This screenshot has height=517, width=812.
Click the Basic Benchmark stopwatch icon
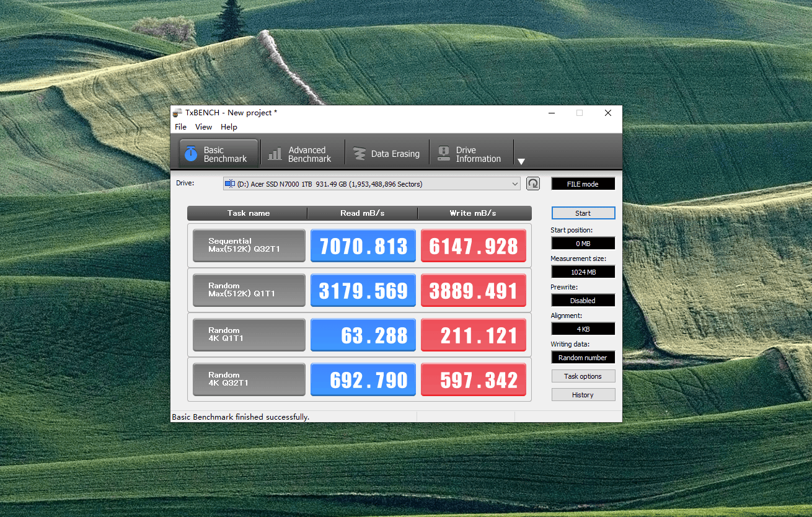(191, 154)
